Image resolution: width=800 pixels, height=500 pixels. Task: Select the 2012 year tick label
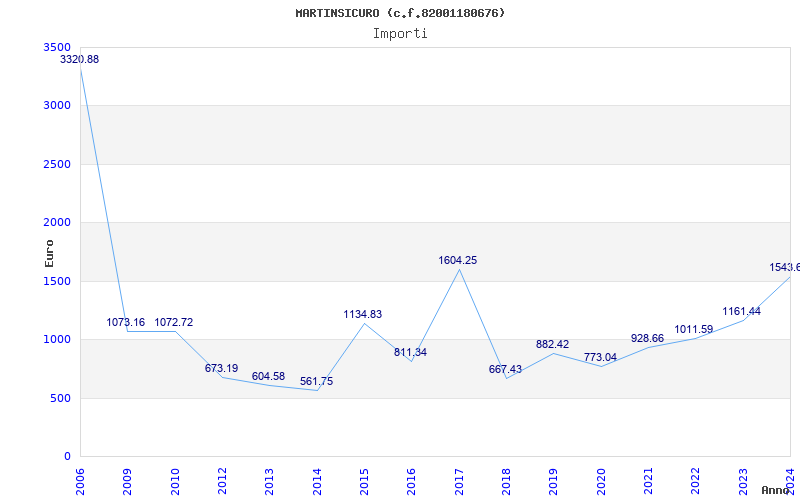click(222, 481)
